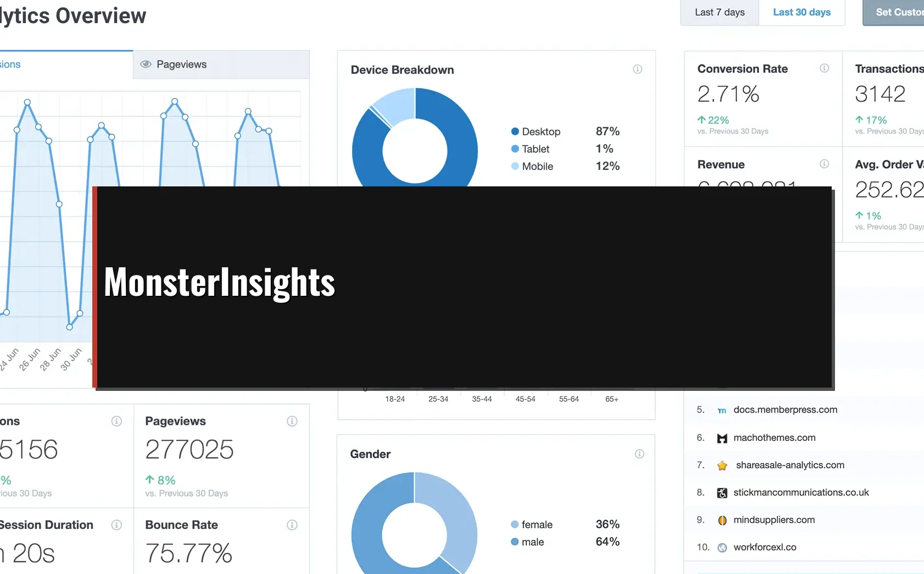The image size is (924, 574).
Task: Open the stickmancommunications.co.uk referral
Action: 801,493
